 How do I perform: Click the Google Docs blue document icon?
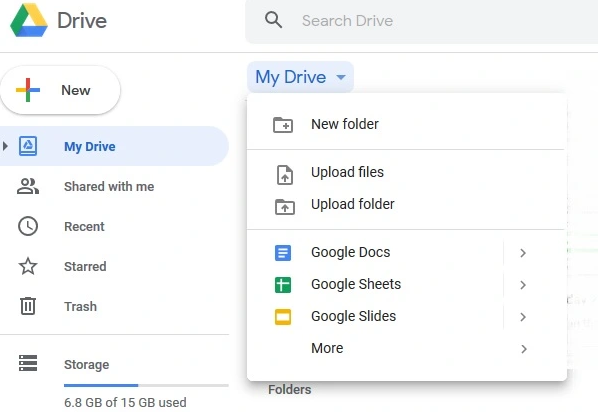coord(283,253)
